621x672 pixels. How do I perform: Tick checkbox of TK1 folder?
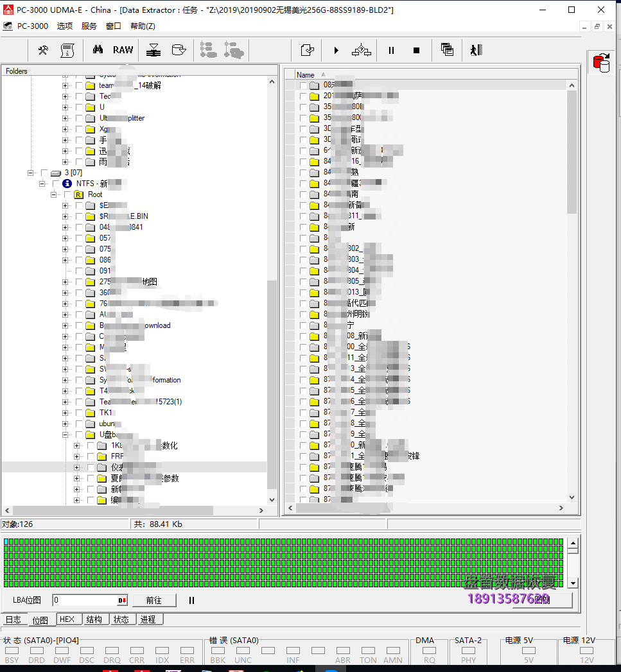click(x=79, y=413)
